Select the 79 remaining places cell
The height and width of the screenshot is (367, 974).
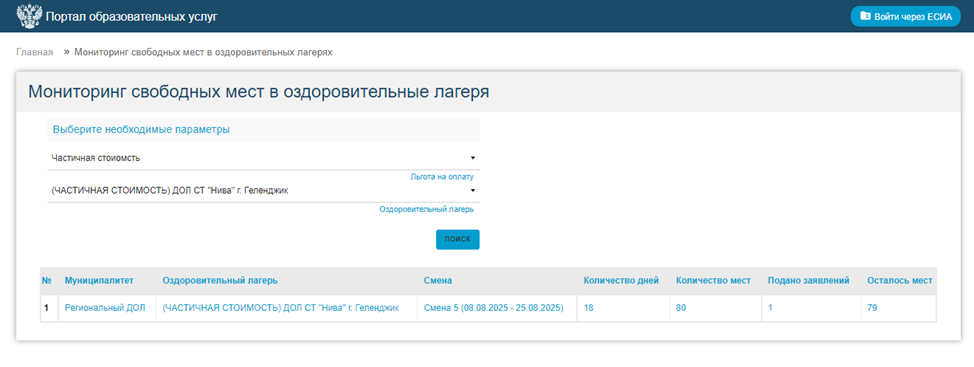(898, 308)
